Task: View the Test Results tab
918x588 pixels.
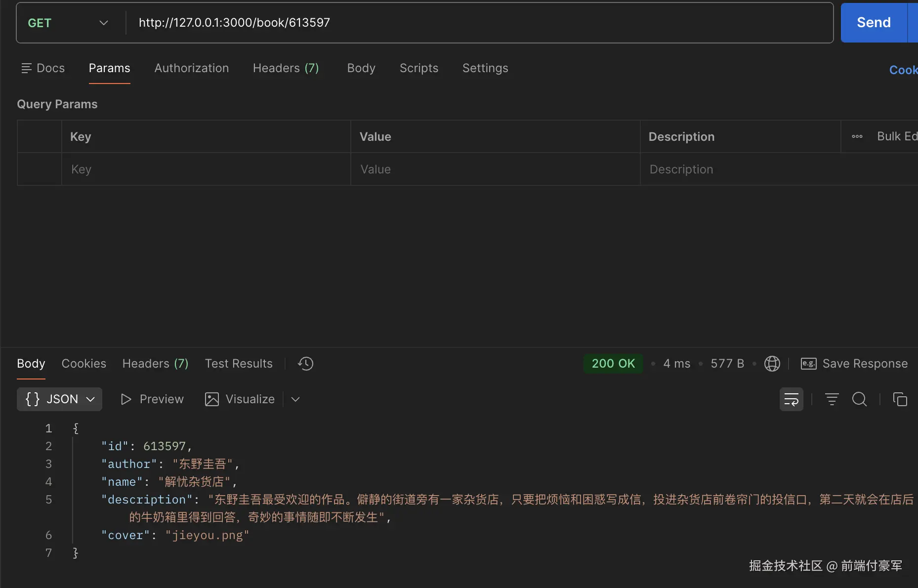Action: click(x=239, y=364)
